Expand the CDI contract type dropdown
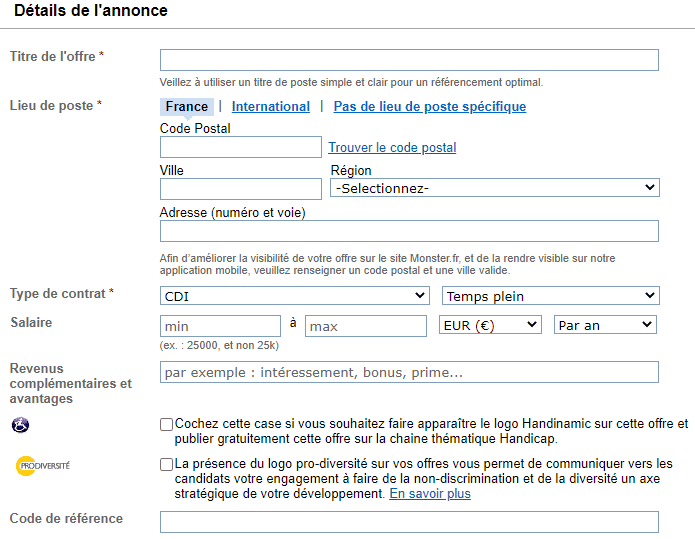Screen dimensions: 695x539 [x=295, y=296]
